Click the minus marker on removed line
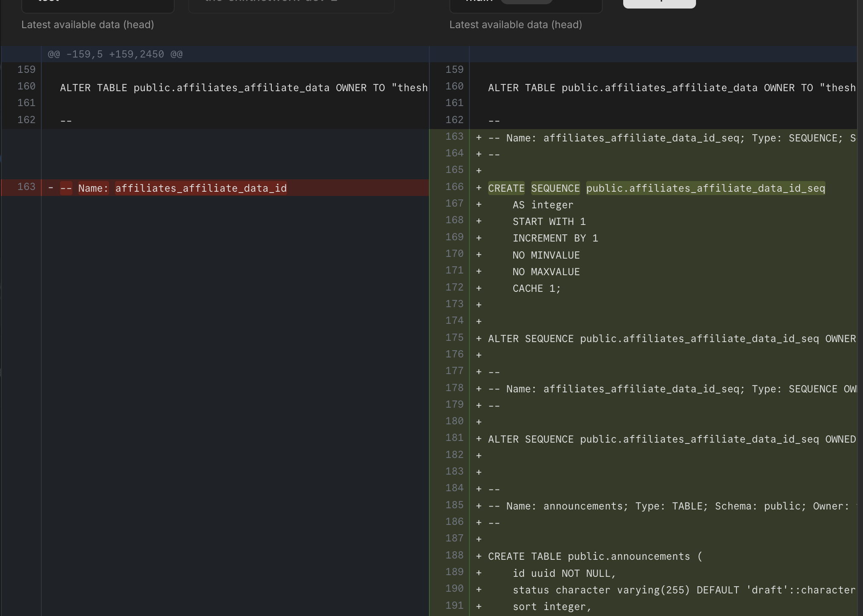Image resolution: width=863 pixels, height=616 pixels. pos(51,188)
